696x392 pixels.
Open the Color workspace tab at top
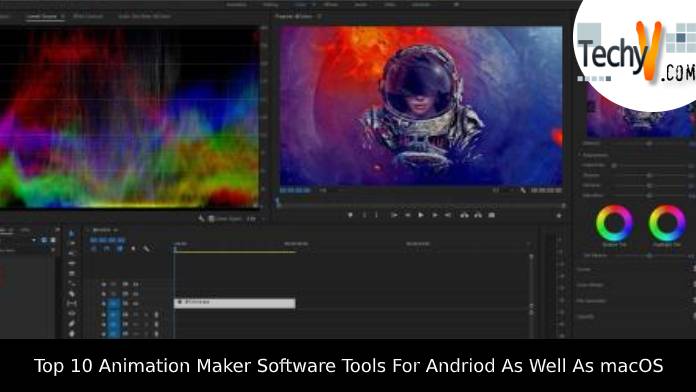[x=301, y=4]
